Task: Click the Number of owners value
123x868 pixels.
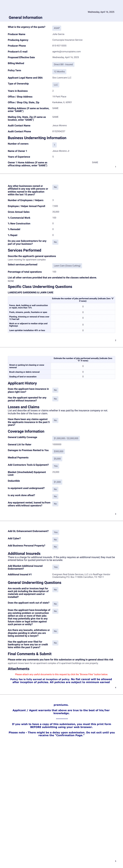Action: pyautogui.click(x=54, y=145)
